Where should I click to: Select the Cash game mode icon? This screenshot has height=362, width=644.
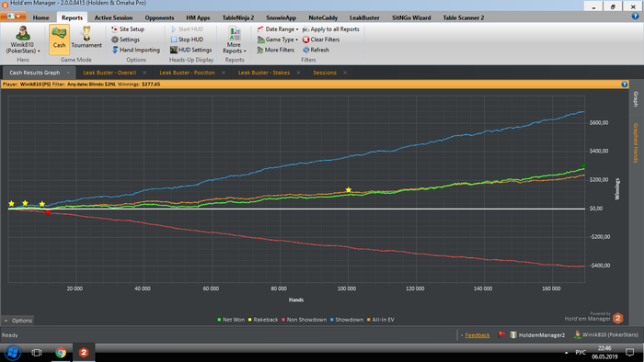pyautogui.click(x=59, y=33)
